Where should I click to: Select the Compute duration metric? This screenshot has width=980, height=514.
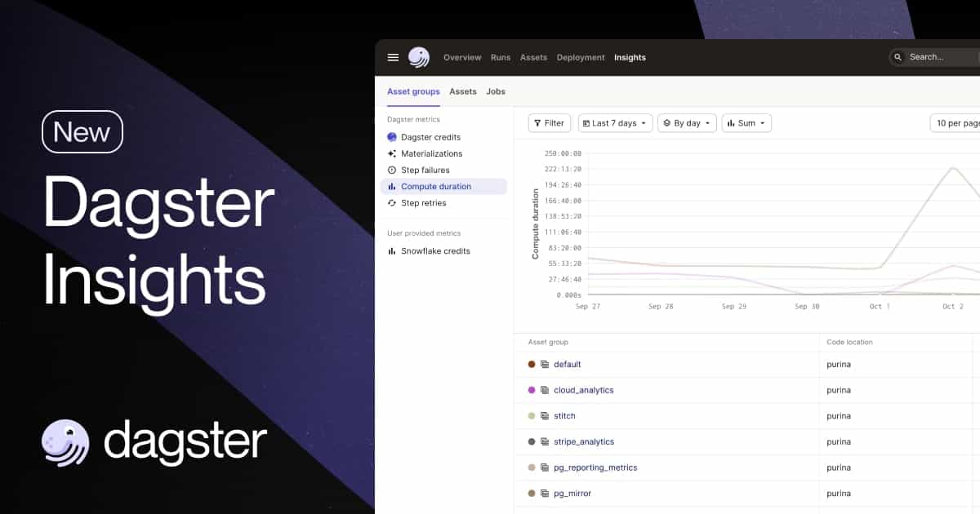coord(435,187)
